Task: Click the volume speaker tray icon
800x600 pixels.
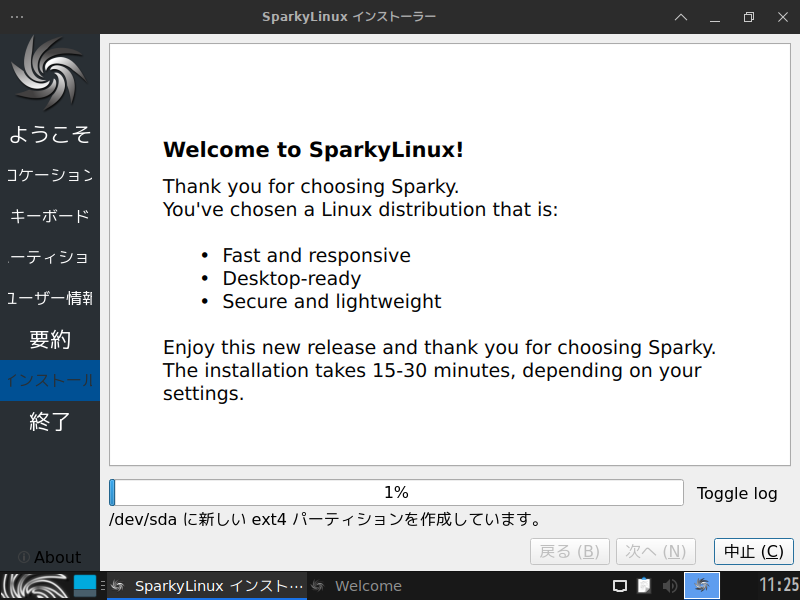Action: pos(669,586)
